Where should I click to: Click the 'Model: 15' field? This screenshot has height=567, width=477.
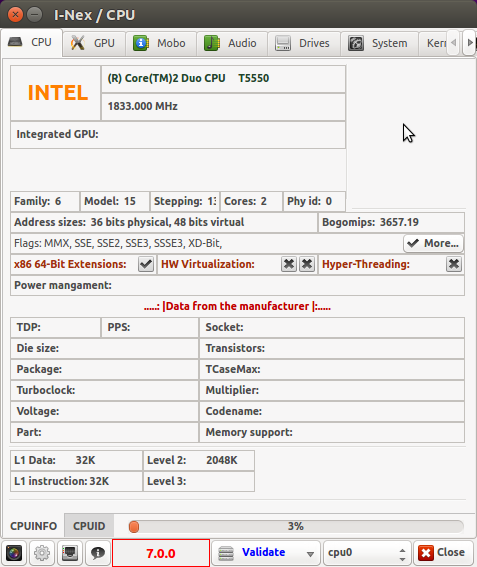(115, 201)
